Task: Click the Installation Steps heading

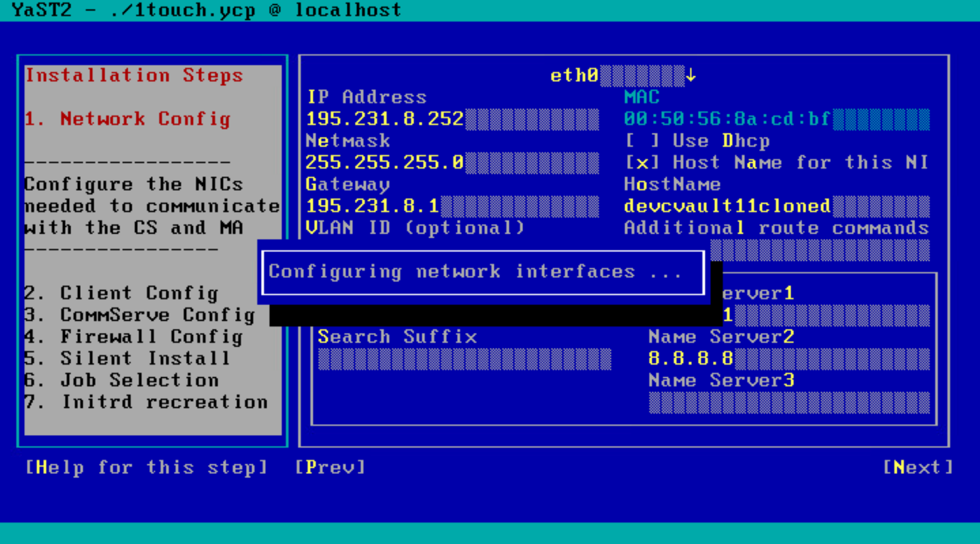Action: (134, 75)
